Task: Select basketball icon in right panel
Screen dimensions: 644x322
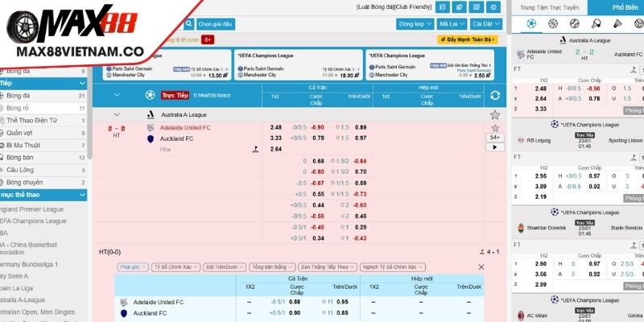Action: [x=553, y=23]
